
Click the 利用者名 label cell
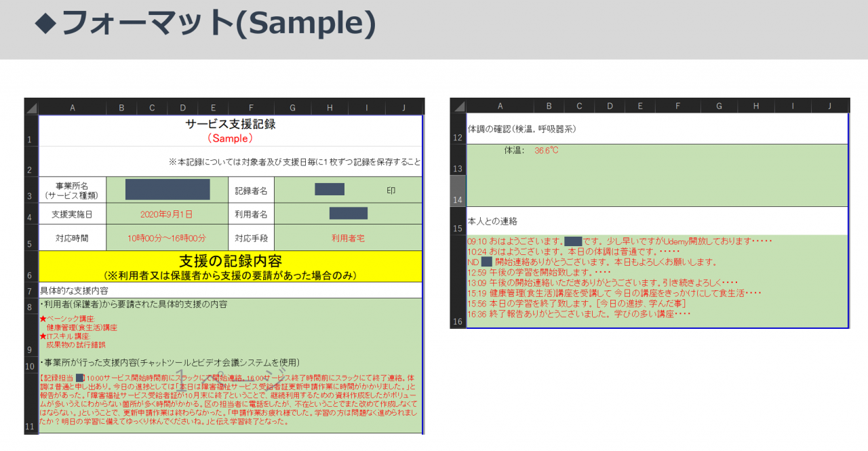(x=251, y=214)
